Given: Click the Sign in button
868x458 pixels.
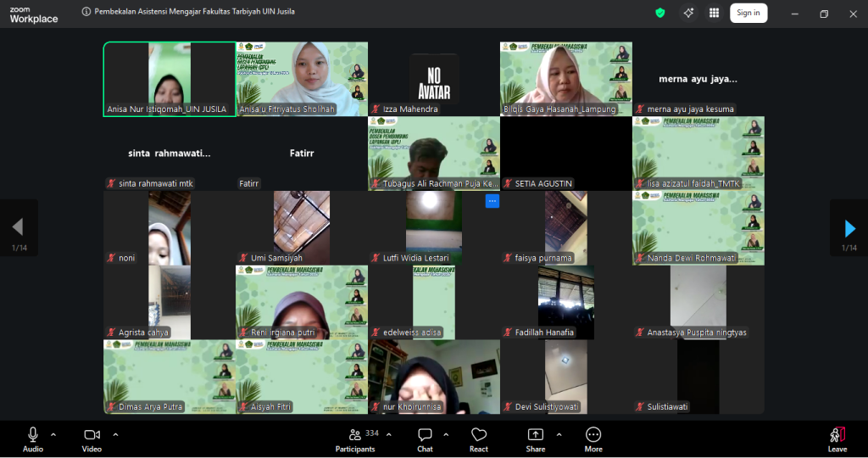Looking at the screenshot, I should tap(748, 13).
